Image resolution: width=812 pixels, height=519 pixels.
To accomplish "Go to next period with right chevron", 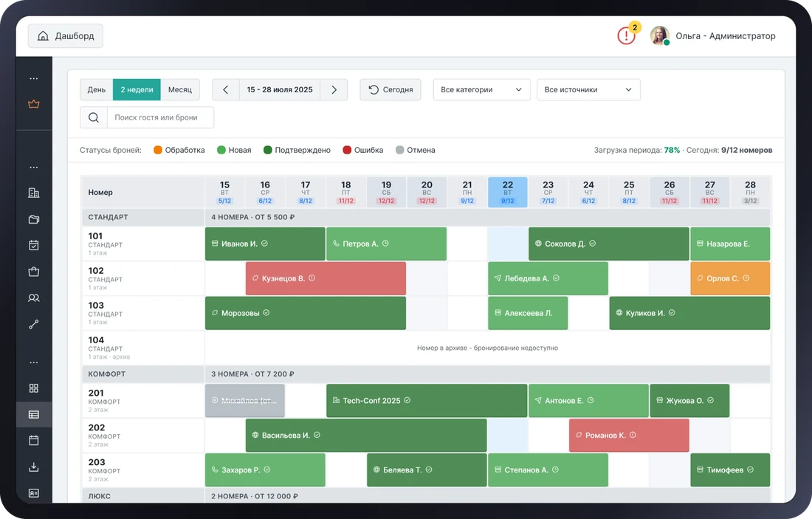I will (x=334, y=89).
